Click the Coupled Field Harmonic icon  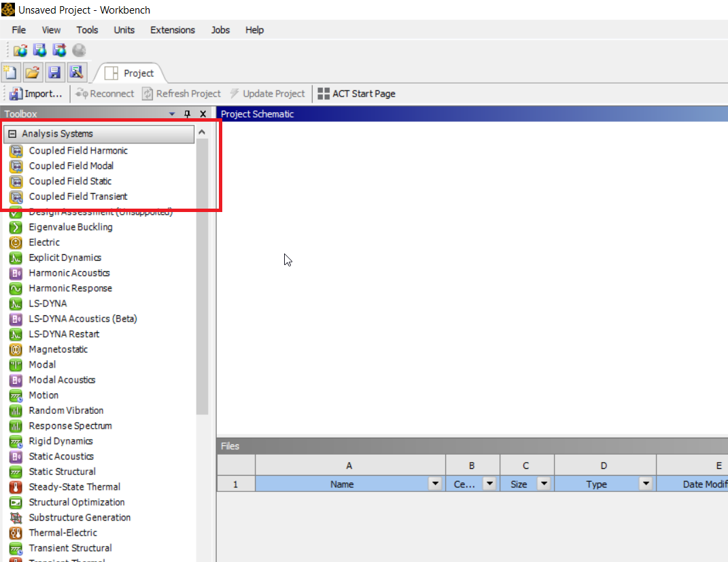[x=16, y=151]
